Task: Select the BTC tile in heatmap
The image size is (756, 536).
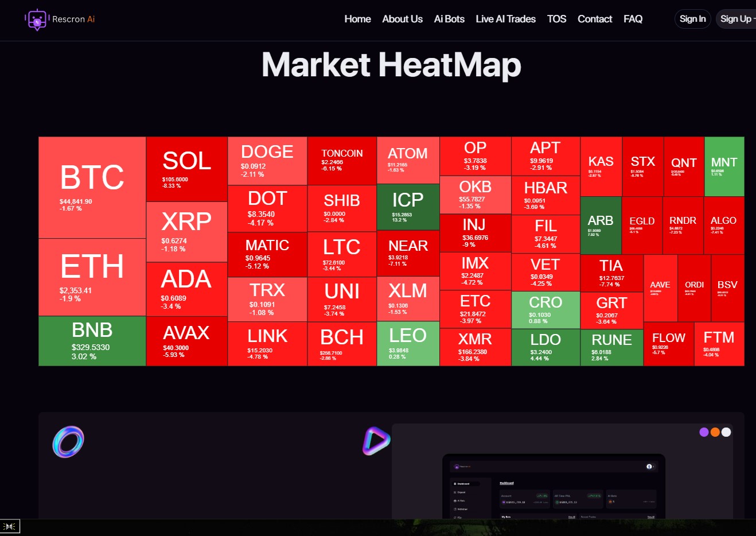Action: pyautogui.click(x=92, y=187)
